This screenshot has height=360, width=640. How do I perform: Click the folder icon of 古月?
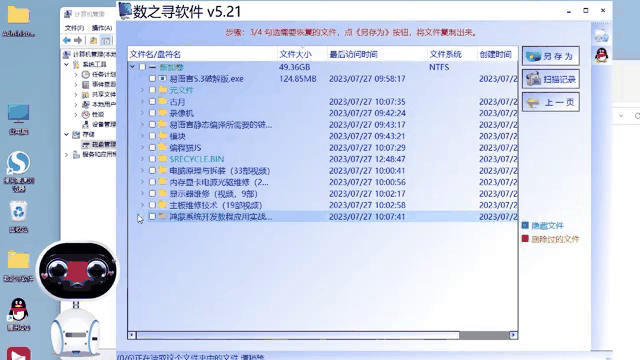coord(162,101)
